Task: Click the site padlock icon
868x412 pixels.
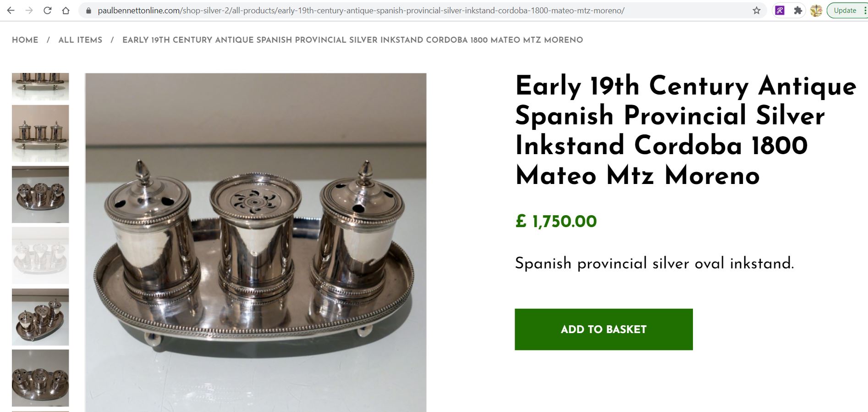Action: tap(89, 10)
